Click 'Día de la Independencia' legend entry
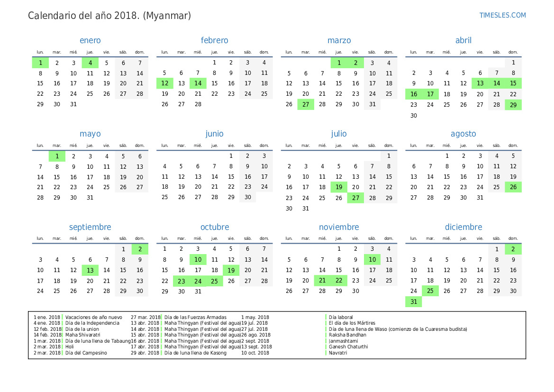Image resolution: width=554 pixels, height=392 pixels. click(92, 323)
